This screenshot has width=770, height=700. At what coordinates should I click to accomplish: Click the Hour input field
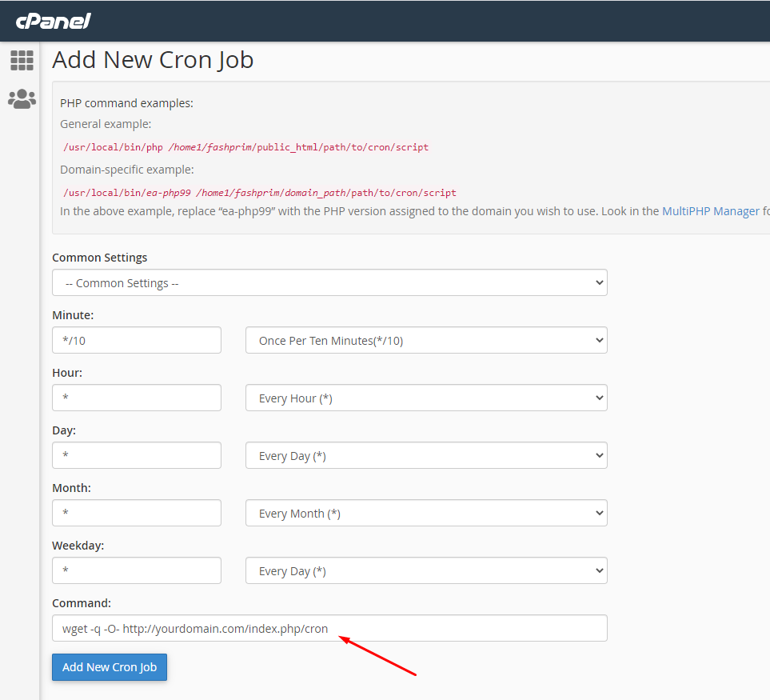pyautogui.click(x=136, y=398)
